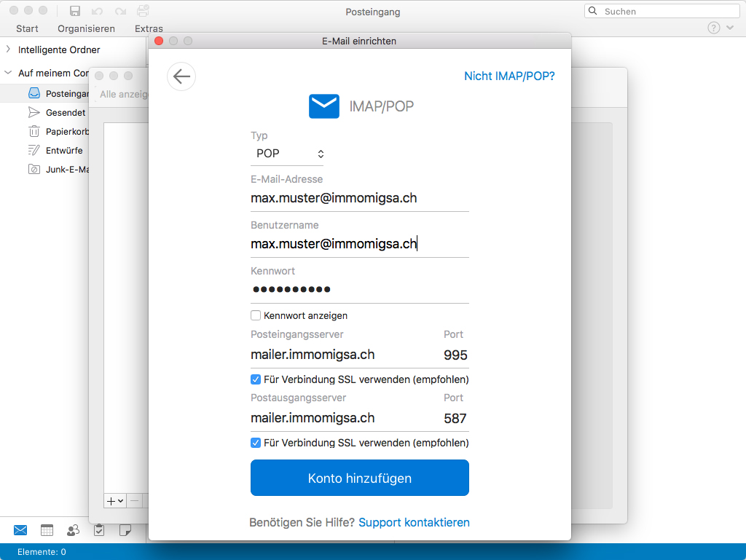Click the redo icon in title bar
746x560 pixels.
pyautogui.click(x=120, y=11)
